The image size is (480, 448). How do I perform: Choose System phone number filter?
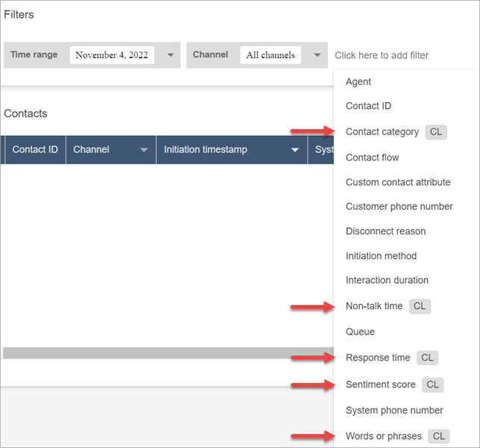(x=394, y=410)
